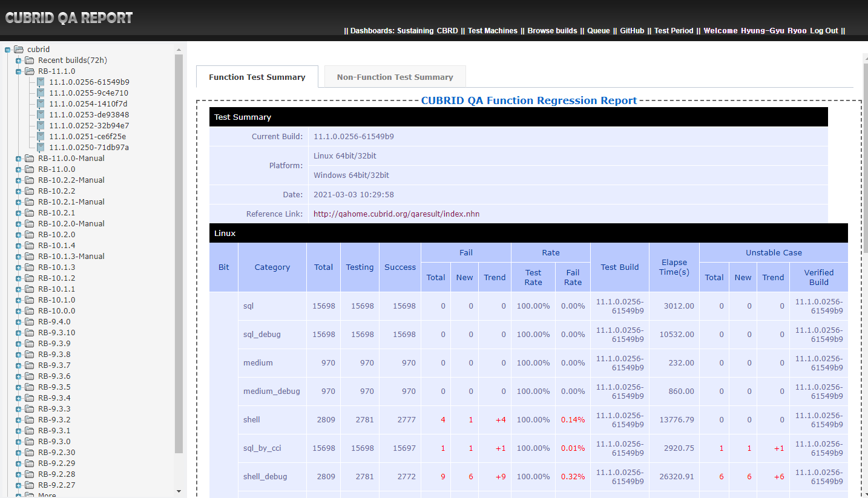Click the folder icon beside RB-10.2.2
868x498 pixels.
coord(29,191)
